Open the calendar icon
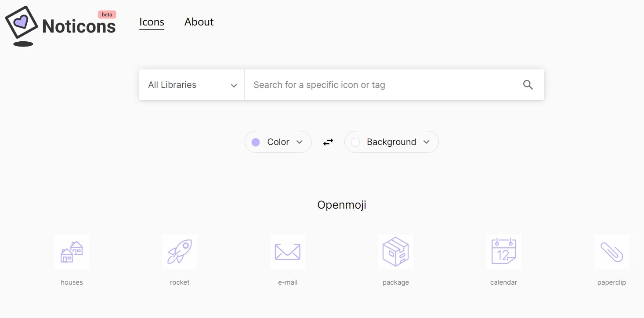The image size is (644, 318). tap(504, 252)
